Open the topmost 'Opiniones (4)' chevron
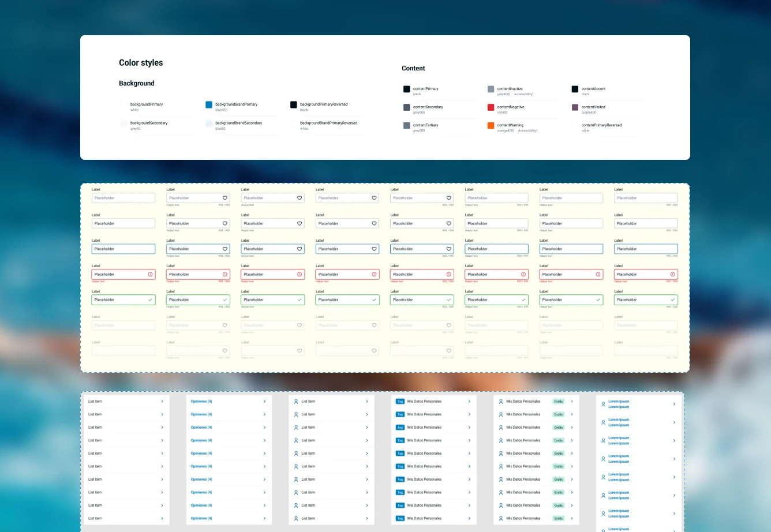The height and width of the screenshot is (532, 771). 264,401
